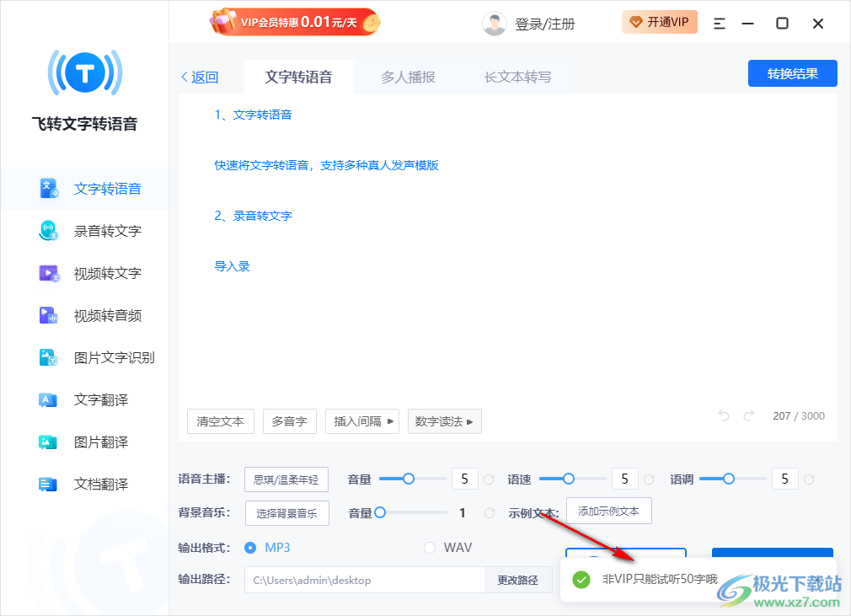Click the 207 / 3000 character counter
The image size is (851, 616).
click(799, 416)
